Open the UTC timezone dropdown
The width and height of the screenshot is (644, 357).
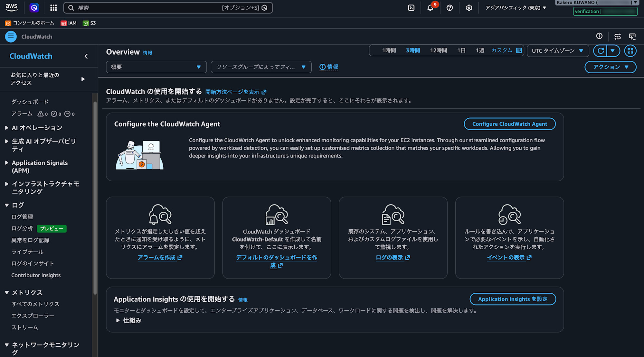coord(558,51)
